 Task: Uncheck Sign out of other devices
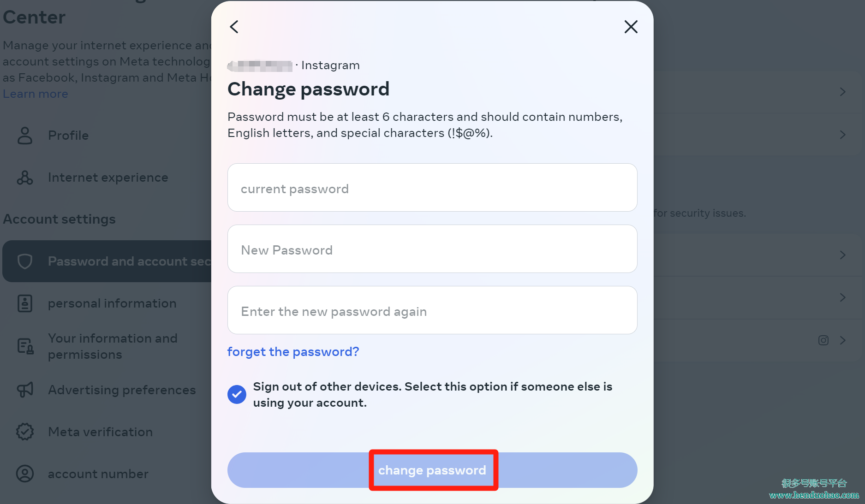point(237,394)
